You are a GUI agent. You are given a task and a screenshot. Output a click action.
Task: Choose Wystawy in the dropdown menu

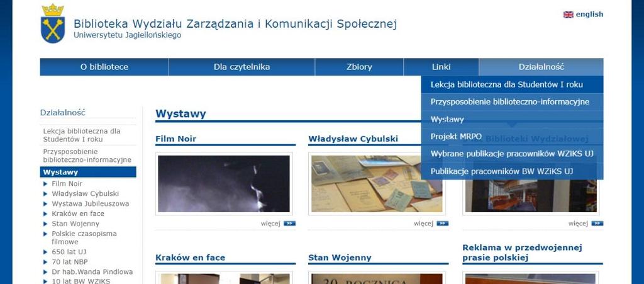(x=512, y=120)
